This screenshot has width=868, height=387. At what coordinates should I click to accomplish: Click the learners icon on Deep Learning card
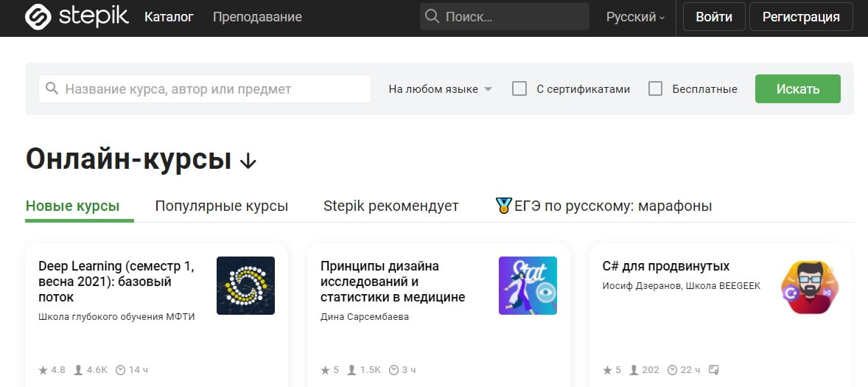coord(79,370)
